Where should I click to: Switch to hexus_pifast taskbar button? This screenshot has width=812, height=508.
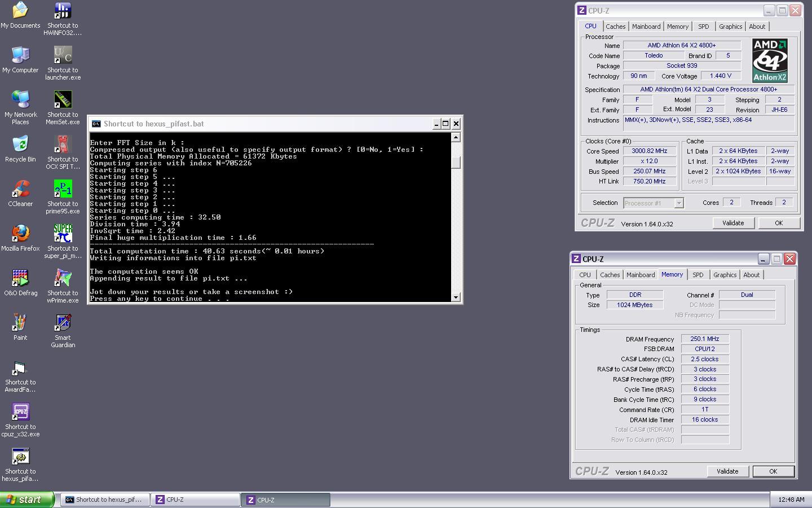[x=105, y=500]
